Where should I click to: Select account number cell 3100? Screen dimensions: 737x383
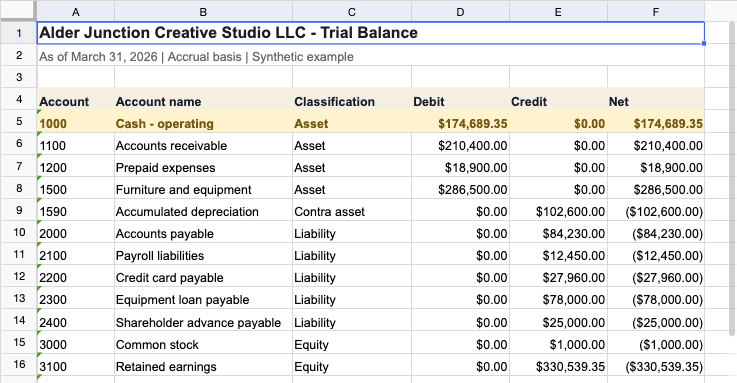(x=76, y=365)
